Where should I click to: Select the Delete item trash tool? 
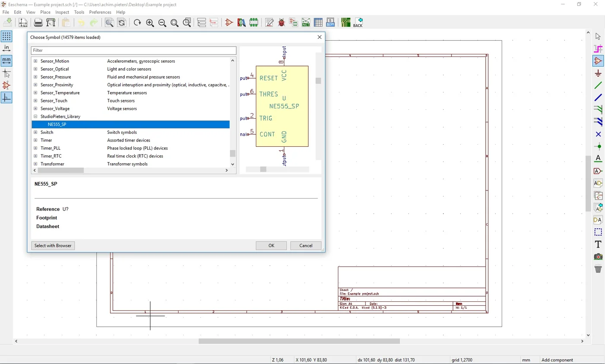(x=598, y=269)
